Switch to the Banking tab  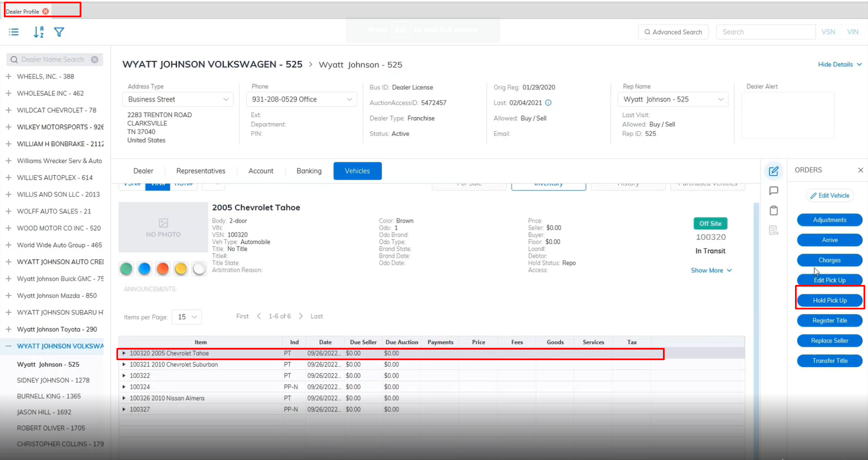[x=309, y=171]
